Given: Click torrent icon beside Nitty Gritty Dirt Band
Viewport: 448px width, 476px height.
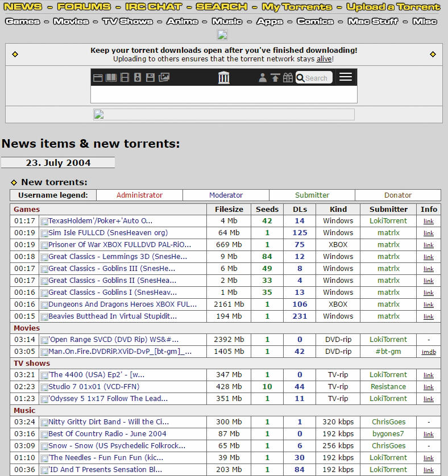Looking at the screenshot, I should click(44, 423).
